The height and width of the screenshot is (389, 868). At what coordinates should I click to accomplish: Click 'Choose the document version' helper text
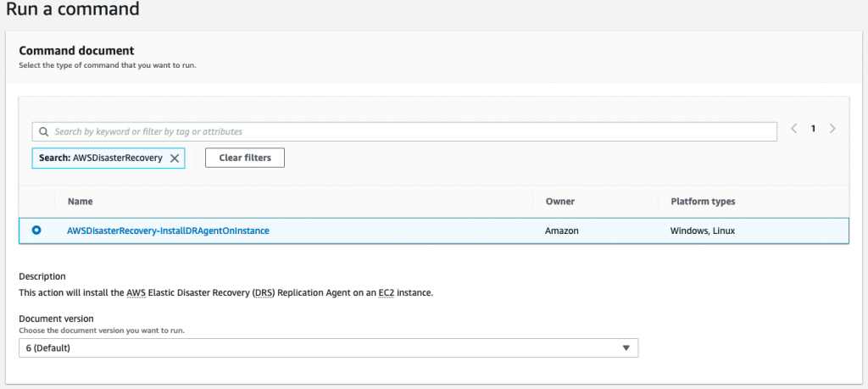click(102, 330)
